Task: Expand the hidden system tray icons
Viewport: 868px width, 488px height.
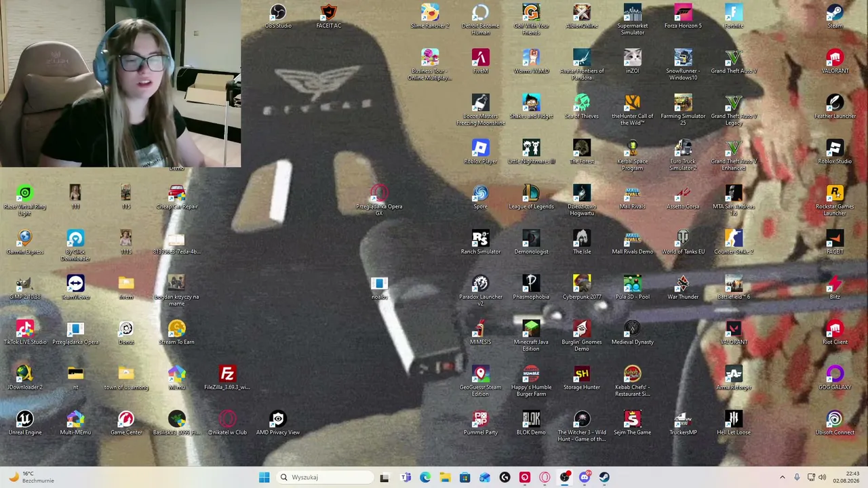Action: pos(782,477)
